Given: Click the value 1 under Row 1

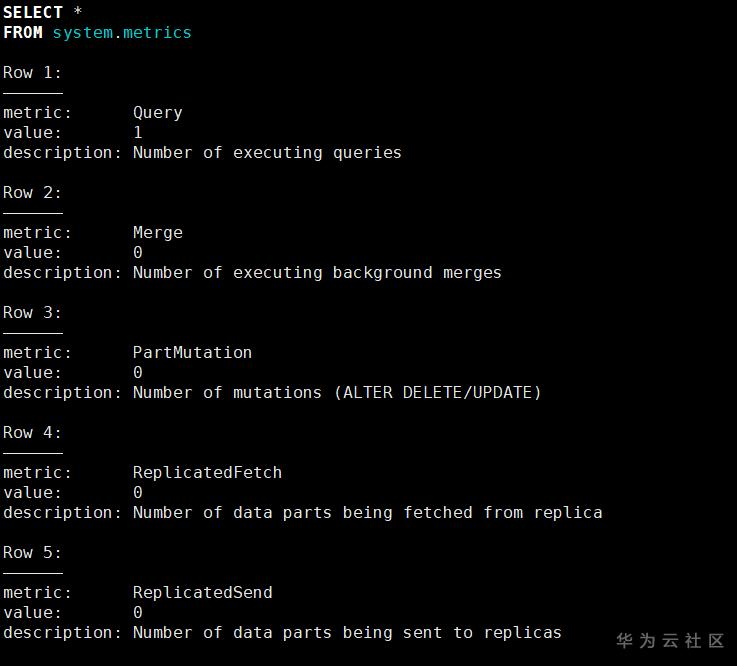Looking at the screenshot, I should (138, 132).
